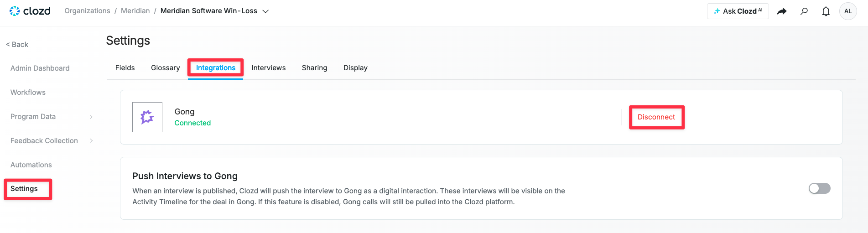Select the Sharing tab
Viewport: 868px width, 233px height.
coord(314,68)
